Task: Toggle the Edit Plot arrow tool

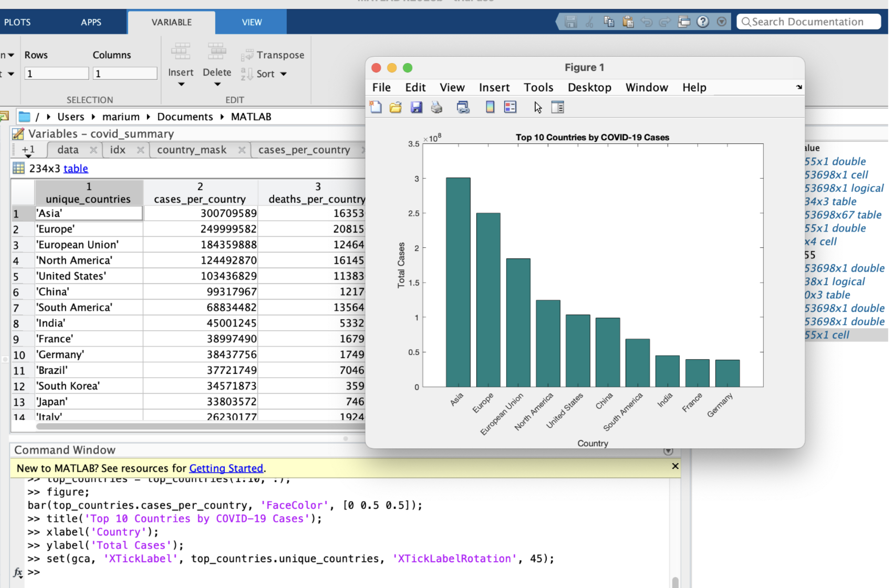Action: coord(538,108)
